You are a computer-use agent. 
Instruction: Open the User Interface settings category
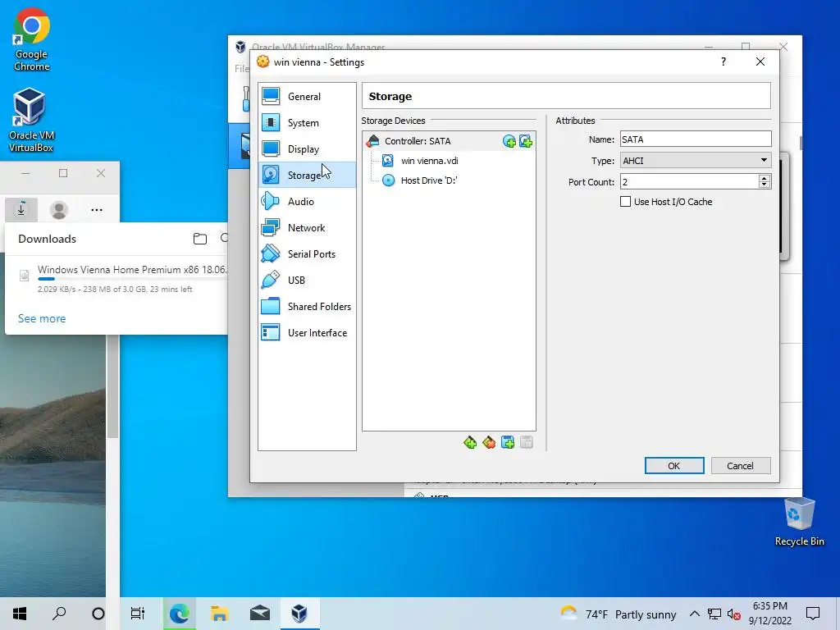307,333
